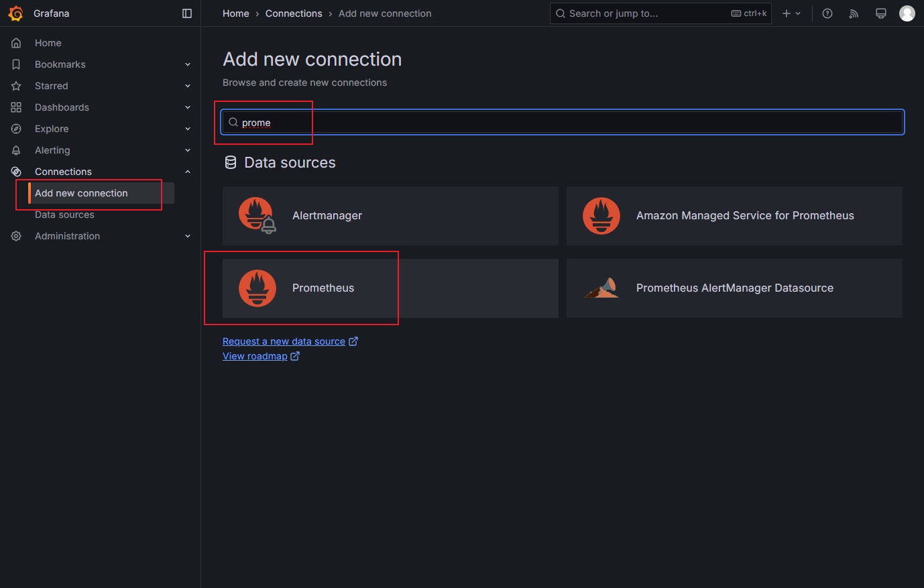Open the help question mark icon
This screenshot has width=924, height=588.
827,13
